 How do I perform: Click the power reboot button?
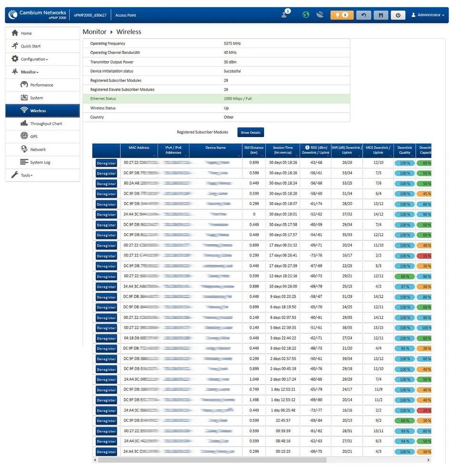point(398,15)
